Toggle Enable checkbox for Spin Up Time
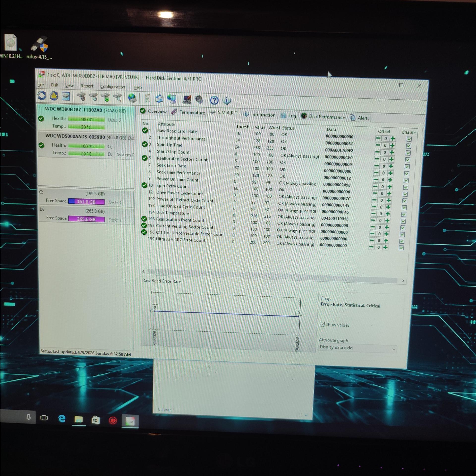Image resolution: width=476 pixels, height=476 pixels. click(408, 153)
